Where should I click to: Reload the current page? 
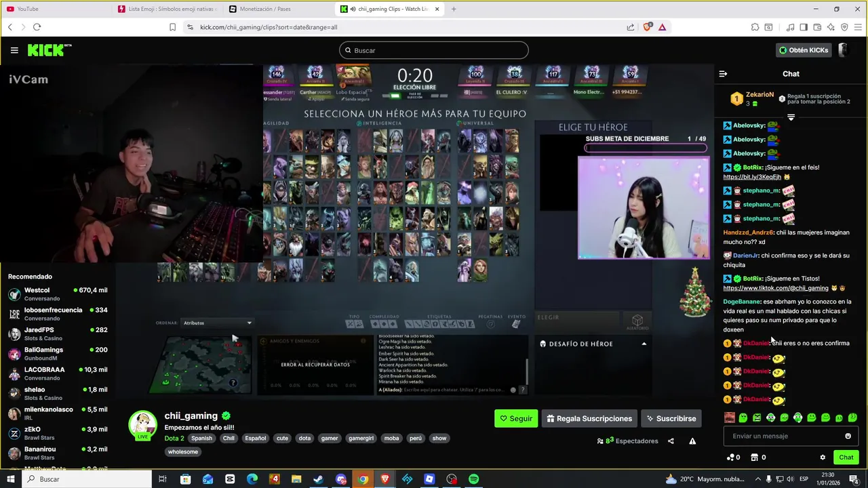(x=37, y=27)
